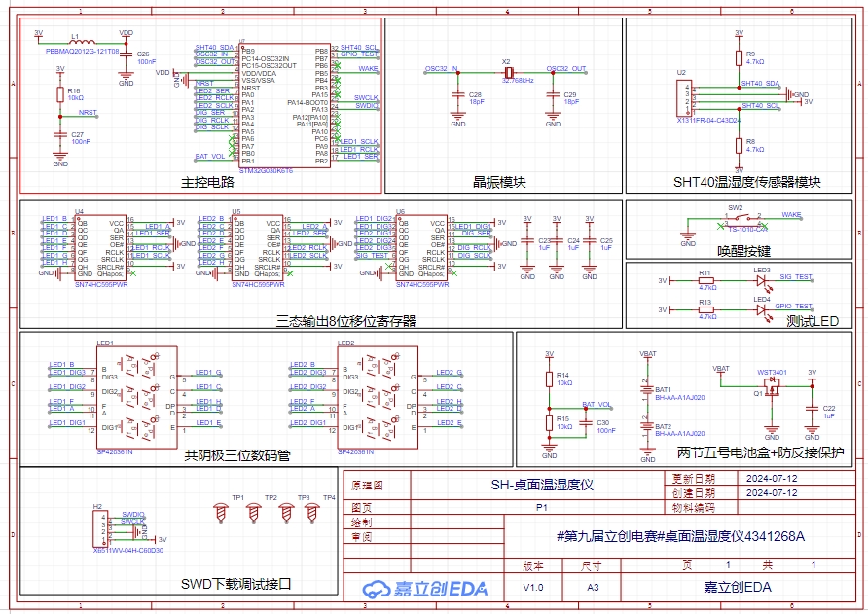Select shift register U6 body
The image size is (868, 614).
click(421, 248)
